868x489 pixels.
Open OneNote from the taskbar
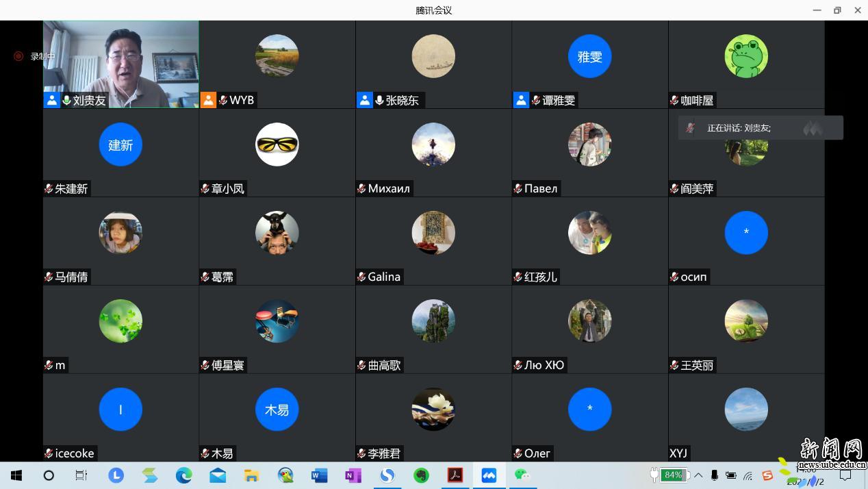[x=353, y=475]
